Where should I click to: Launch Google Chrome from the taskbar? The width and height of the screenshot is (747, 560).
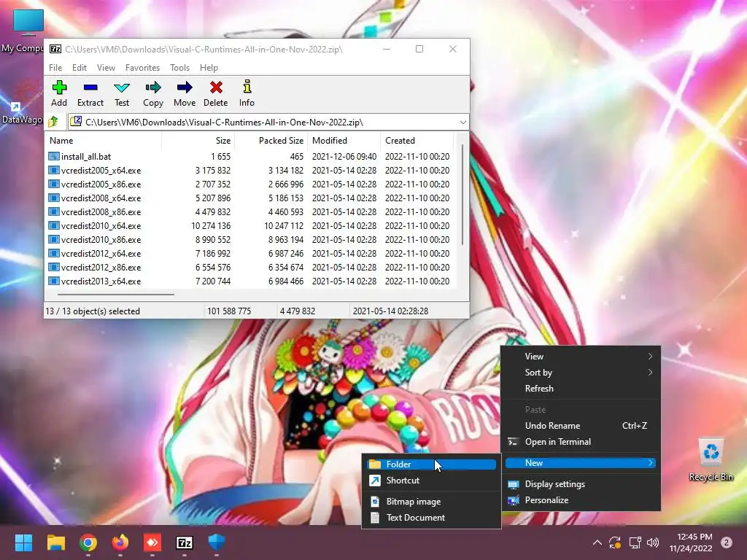pyautogui.click(x=88, y=542)
